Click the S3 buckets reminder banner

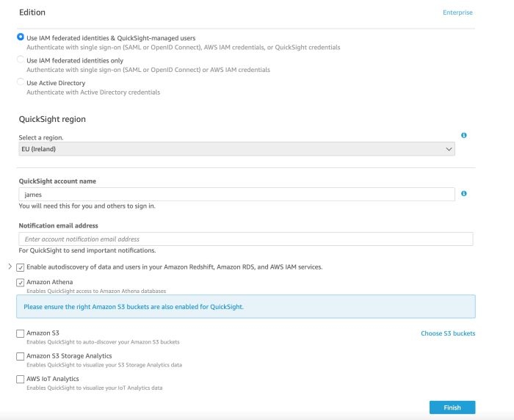pos(245,306)
